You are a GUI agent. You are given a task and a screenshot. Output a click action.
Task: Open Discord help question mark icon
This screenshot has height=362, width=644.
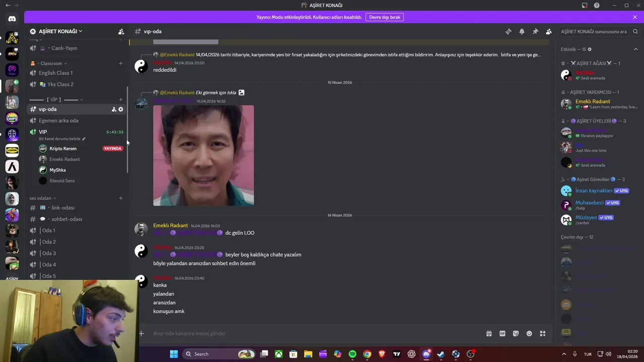[597, 6]
